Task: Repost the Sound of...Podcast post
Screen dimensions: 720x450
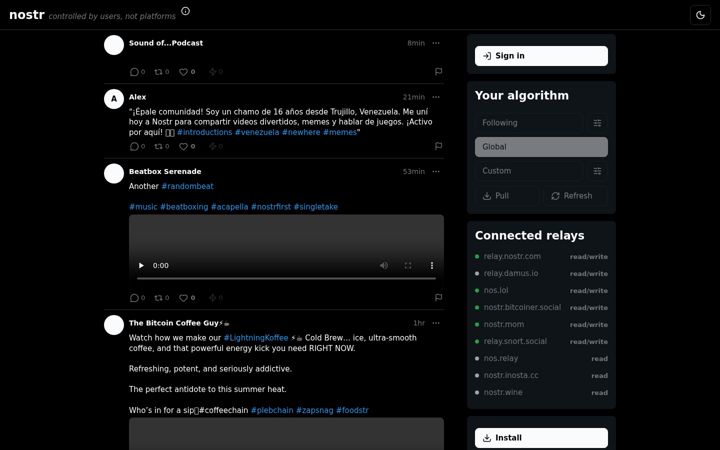Action: click(x=162, y=72)
